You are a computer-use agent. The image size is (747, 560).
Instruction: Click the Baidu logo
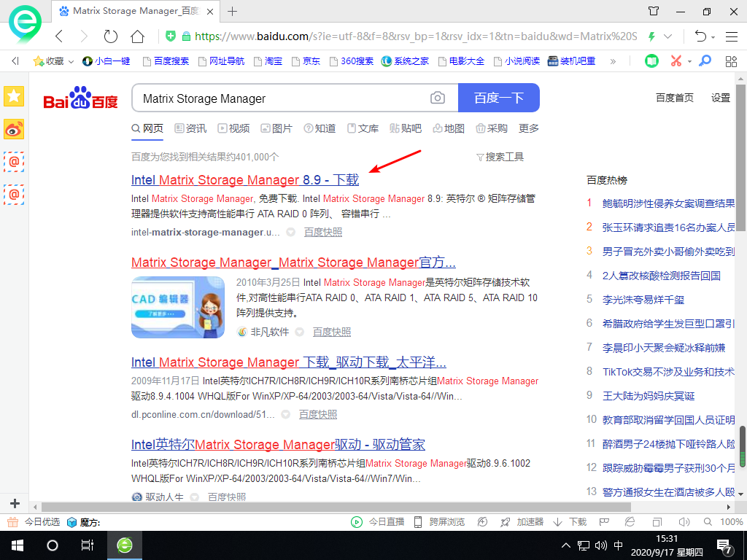[x=80, y=98]
